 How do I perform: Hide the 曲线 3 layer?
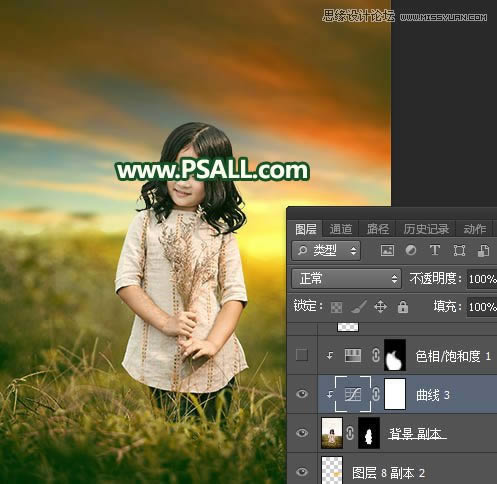[302, 394]
